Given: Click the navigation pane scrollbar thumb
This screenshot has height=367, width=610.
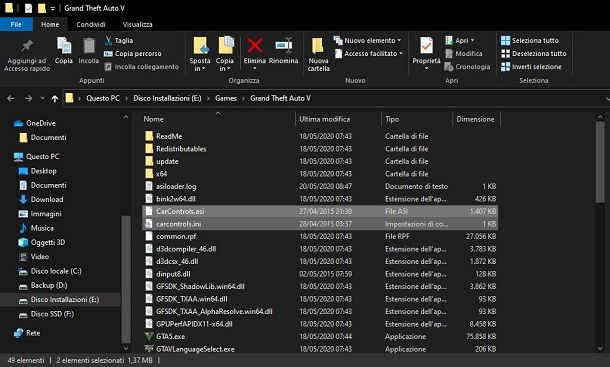Looking at the screenshot, I should click(126, 278).
